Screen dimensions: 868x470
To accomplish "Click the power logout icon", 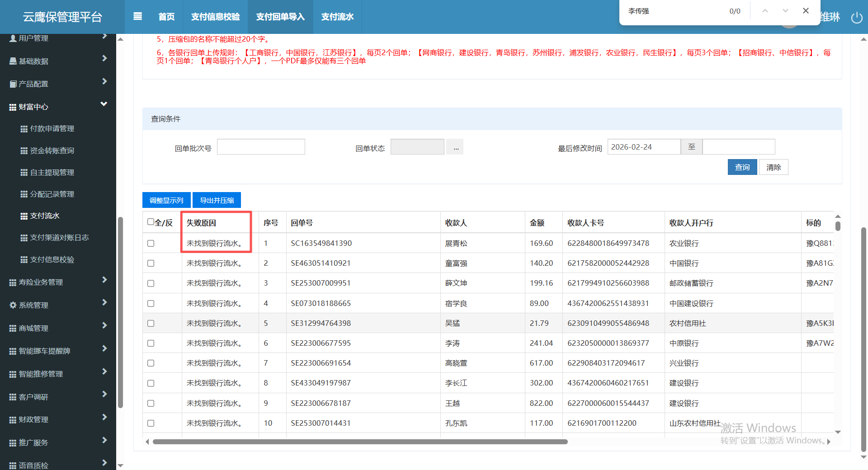I will click(856, 18).
